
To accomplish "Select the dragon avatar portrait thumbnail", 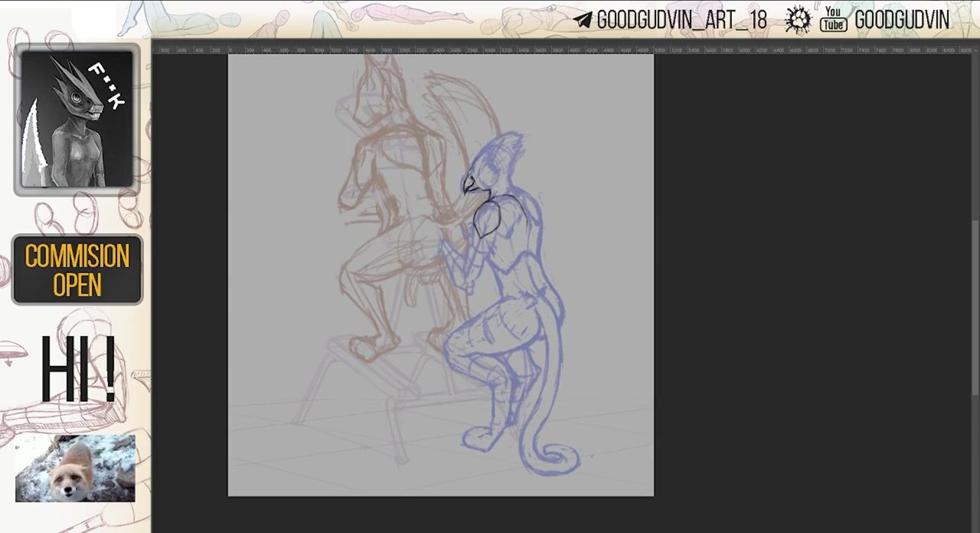I will (77, 119).
